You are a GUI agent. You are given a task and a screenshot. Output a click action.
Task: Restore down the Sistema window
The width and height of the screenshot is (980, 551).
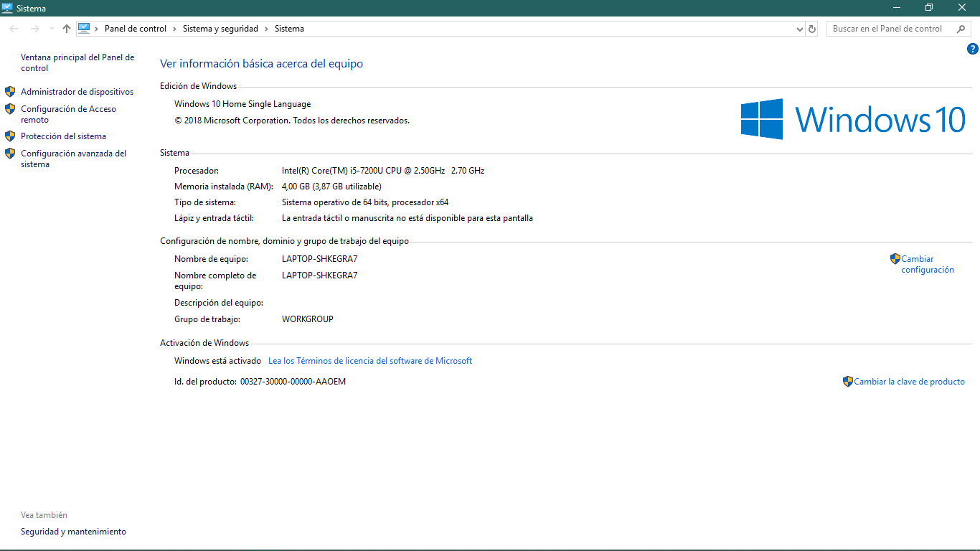pos(929,8)
